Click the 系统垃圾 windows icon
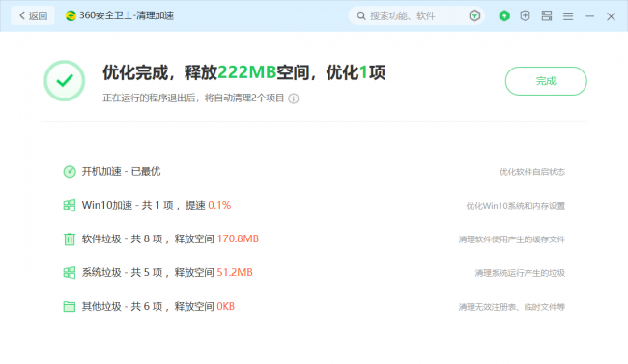The image size is (628, 364). (x=70, y=273)
